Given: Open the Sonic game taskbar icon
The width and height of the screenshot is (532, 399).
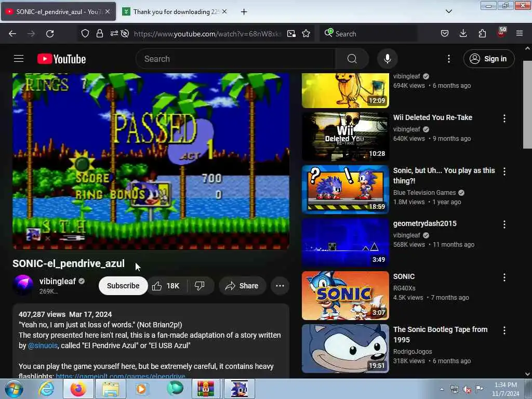Looking at the screenshot, I should tap(239, 389).
